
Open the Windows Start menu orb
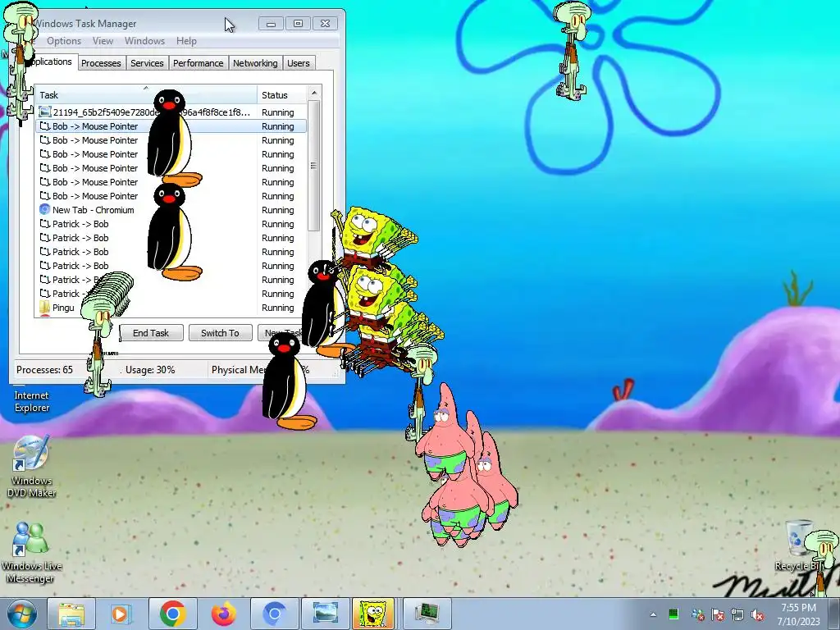pos(21,614)
